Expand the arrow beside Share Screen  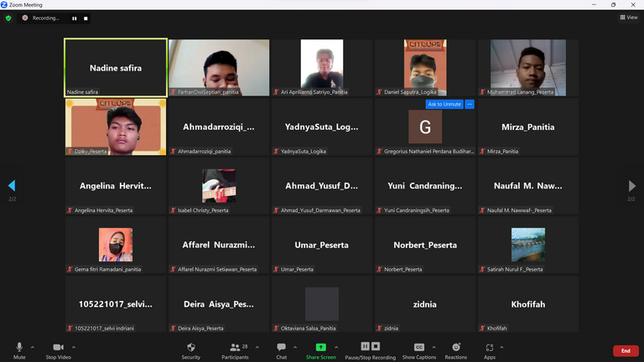[336, 347]
